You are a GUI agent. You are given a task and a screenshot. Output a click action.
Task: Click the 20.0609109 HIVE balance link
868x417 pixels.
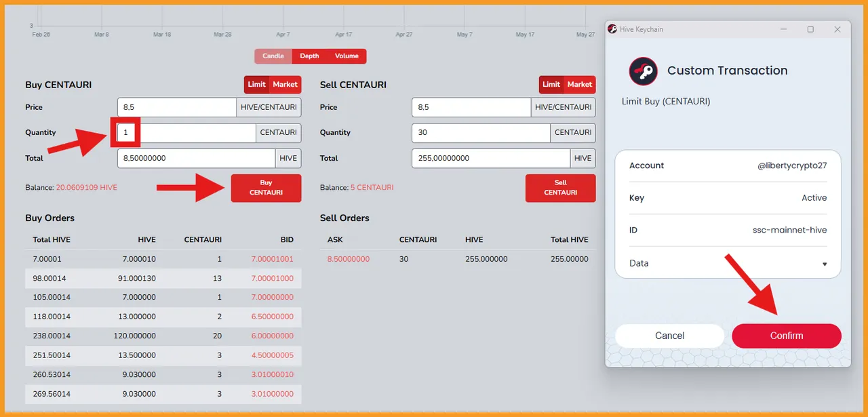pyautogui.click(x=87, y=187)
